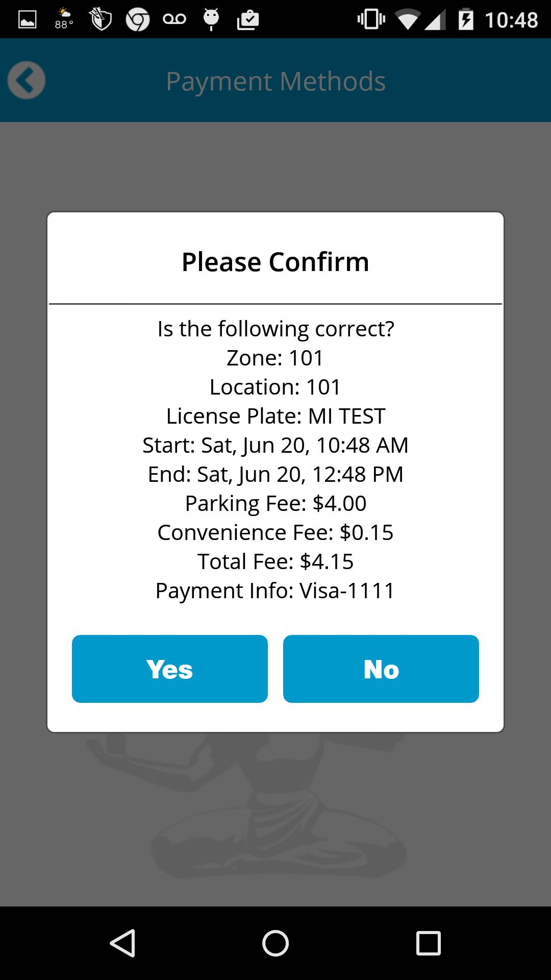The width and height of the screenshot is (551, 980).
Task: Tap the Chrome notification icon
Action: [x=138, y=19]
